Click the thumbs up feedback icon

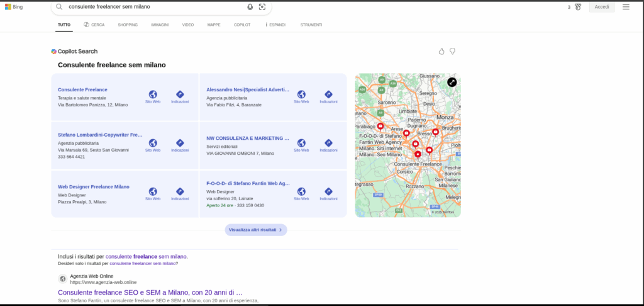click(x=441, y=51)
